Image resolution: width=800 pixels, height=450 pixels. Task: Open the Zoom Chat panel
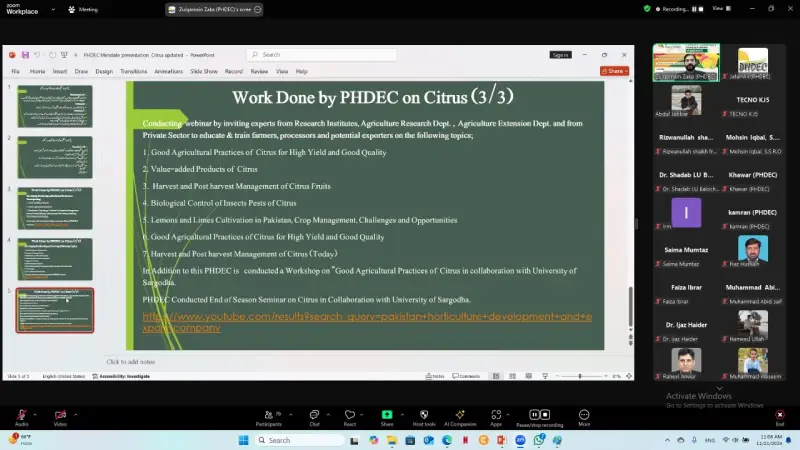tap(314, 415)
